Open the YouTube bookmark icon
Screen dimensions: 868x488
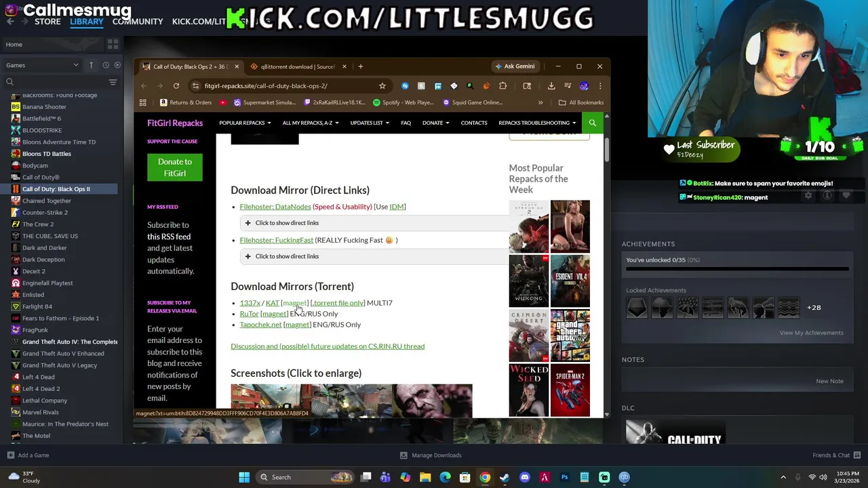tap(223, 102)
